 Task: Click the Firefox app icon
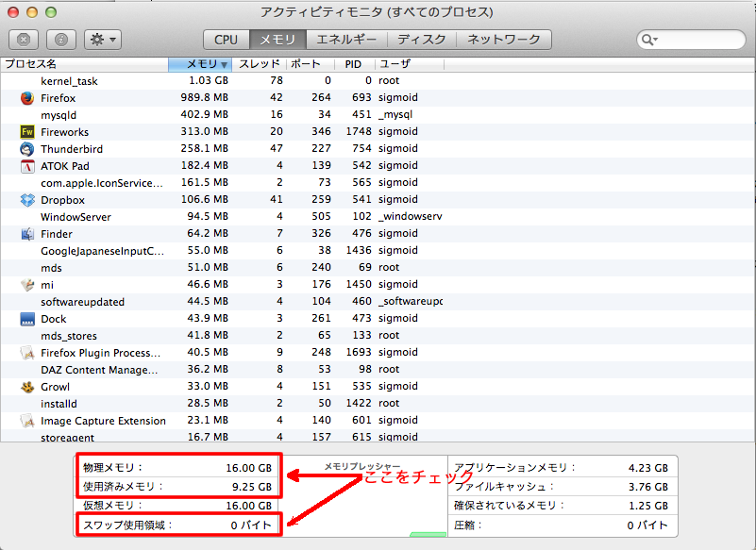coord(27,98)
